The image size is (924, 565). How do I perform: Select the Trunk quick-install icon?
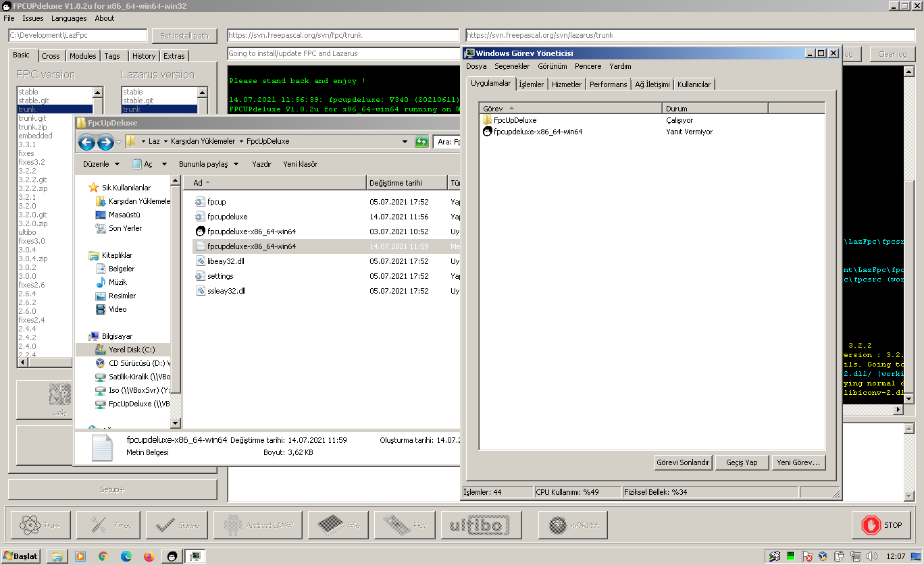pos(39,524)
